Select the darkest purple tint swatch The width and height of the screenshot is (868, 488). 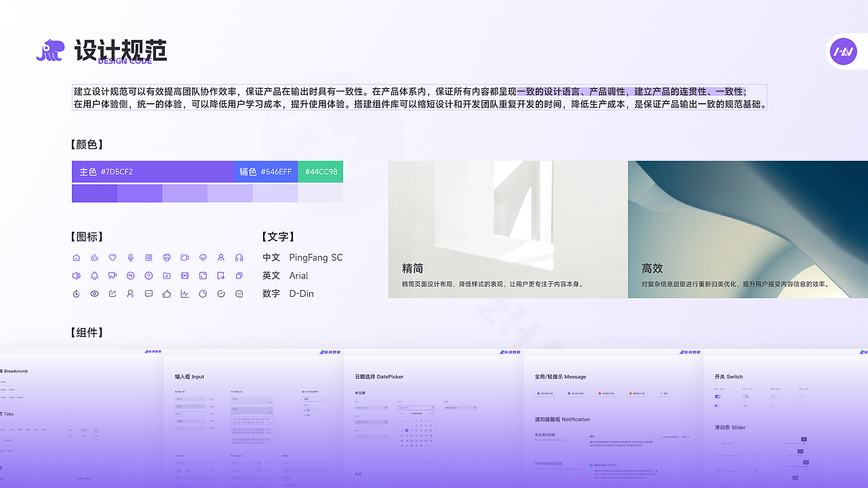coord(94,193)
